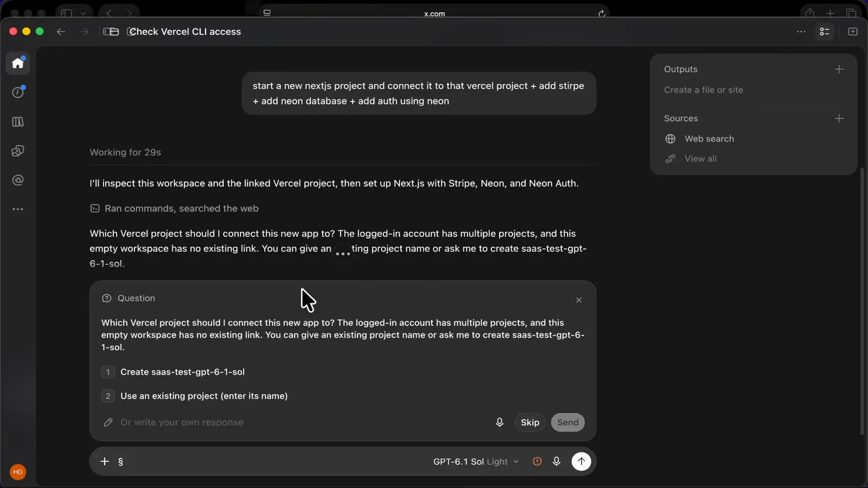Click View all under Sources
The image size is (868, 488).
(x=691, y=159)
